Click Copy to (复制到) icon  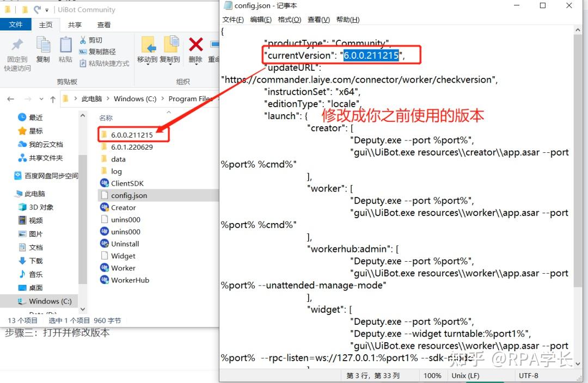pyautogui.click(x=171, y=45)
